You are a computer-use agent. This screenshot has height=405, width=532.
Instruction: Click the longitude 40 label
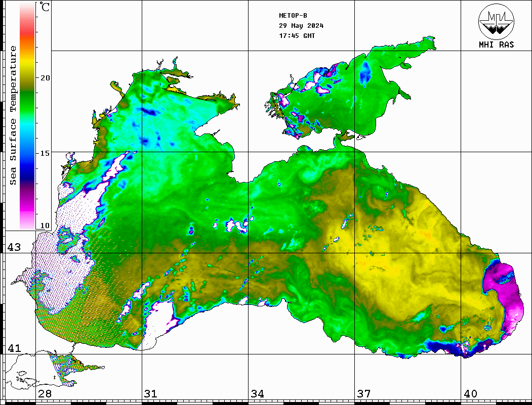tap(470, 394)
